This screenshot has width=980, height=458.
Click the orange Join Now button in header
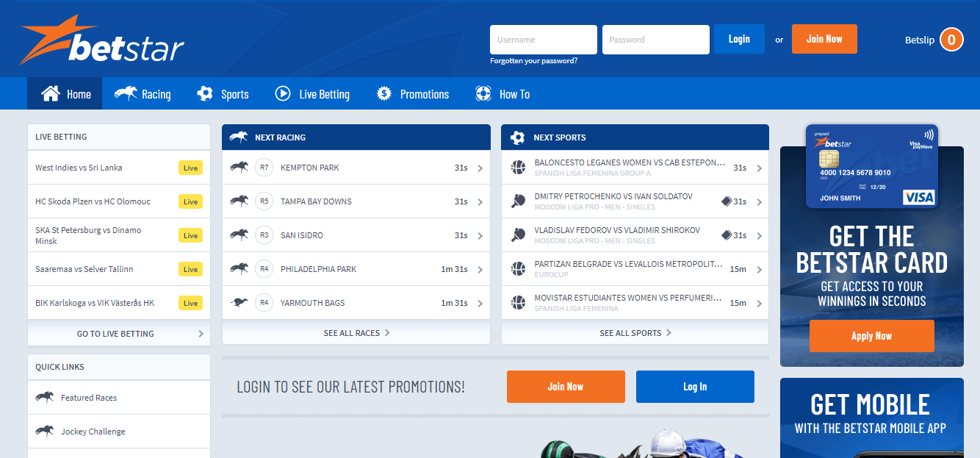click(x=824, y=39)
